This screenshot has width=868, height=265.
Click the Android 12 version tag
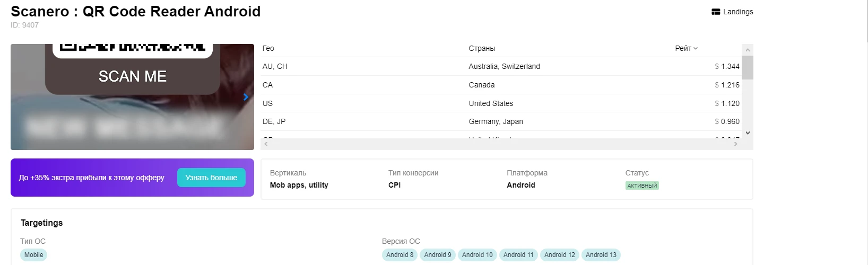[560, 255]
